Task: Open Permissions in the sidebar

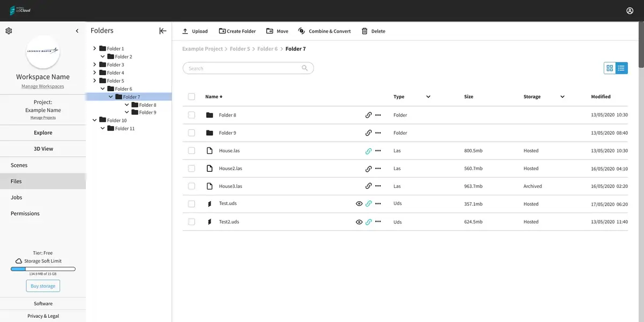Action: click(43, 214)
